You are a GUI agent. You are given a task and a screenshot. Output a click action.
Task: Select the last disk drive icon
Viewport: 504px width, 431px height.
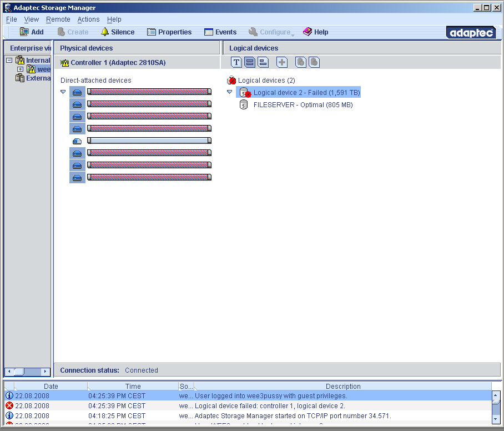(77, 178)
